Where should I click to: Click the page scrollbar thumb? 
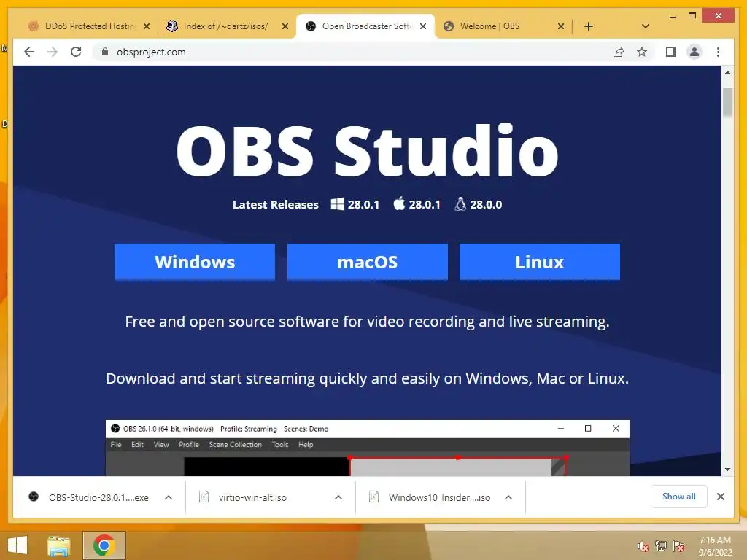tap(727, 102)
